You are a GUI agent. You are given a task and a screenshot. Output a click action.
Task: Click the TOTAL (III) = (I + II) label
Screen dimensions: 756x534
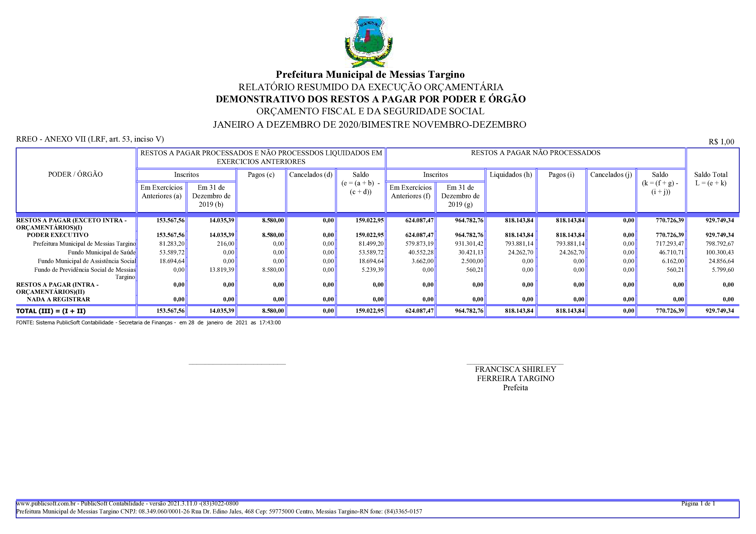[51, 311]
